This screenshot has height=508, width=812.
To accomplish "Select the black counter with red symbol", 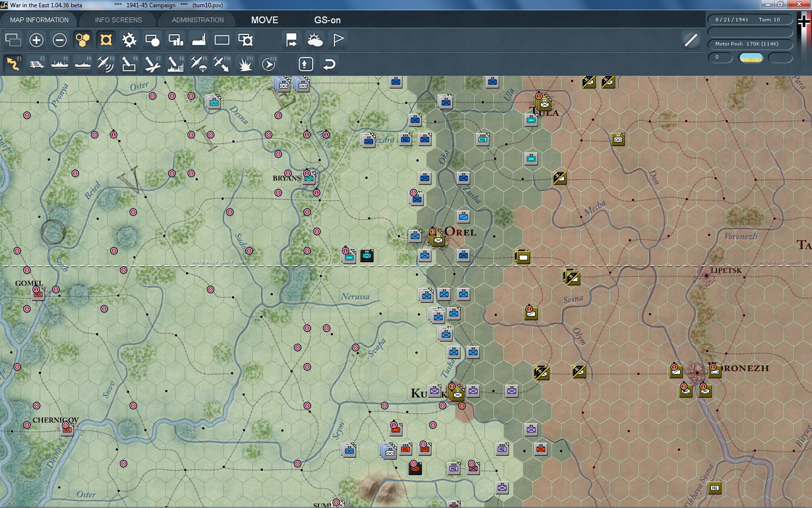I will click(x=415, y=468).
